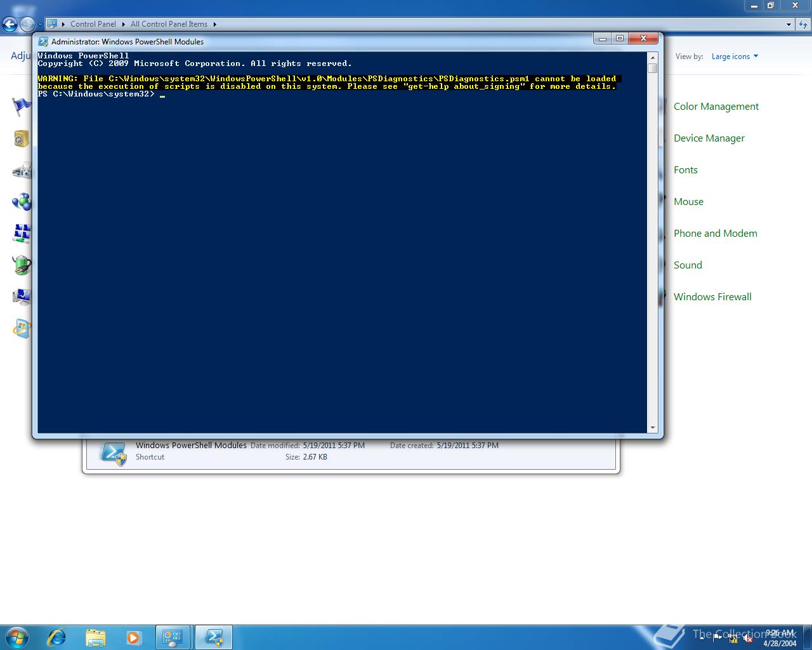Open the recent pages dropdown arrow
The width and height of the screenshot is (812, 650).
click(x=40, y=25)
